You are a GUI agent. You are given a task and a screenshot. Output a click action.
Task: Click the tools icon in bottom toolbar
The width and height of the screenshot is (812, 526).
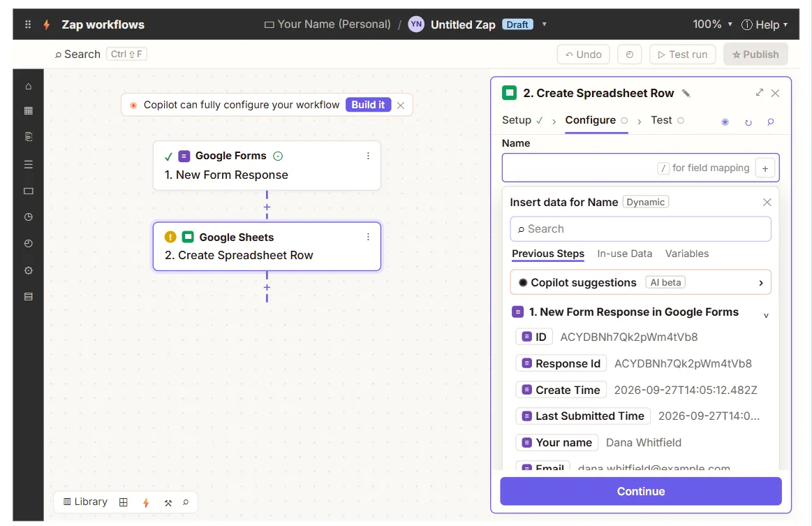pyautogui.click(x=168, y=503)
